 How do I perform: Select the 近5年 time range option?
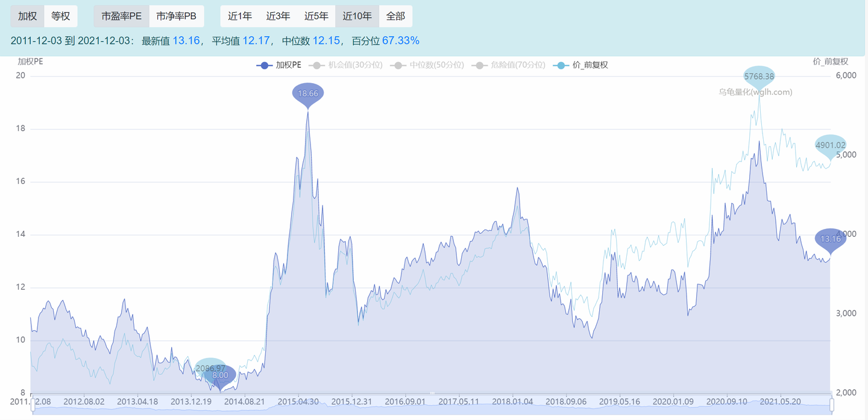coord(316,16)
